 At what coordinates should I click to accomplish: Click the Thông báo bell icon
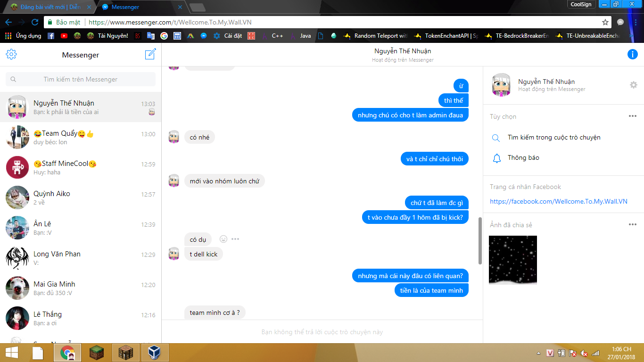tap(496, 158)
